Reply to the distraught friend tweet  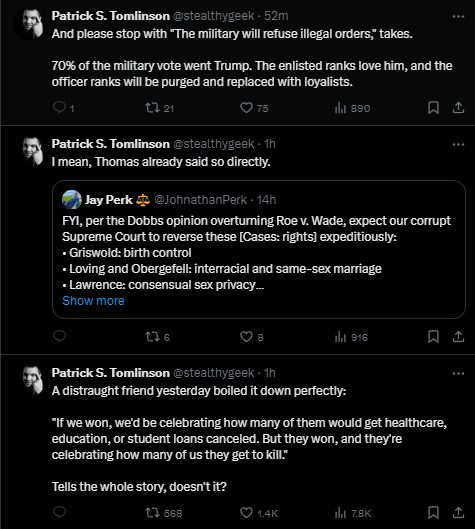(60, 512)
